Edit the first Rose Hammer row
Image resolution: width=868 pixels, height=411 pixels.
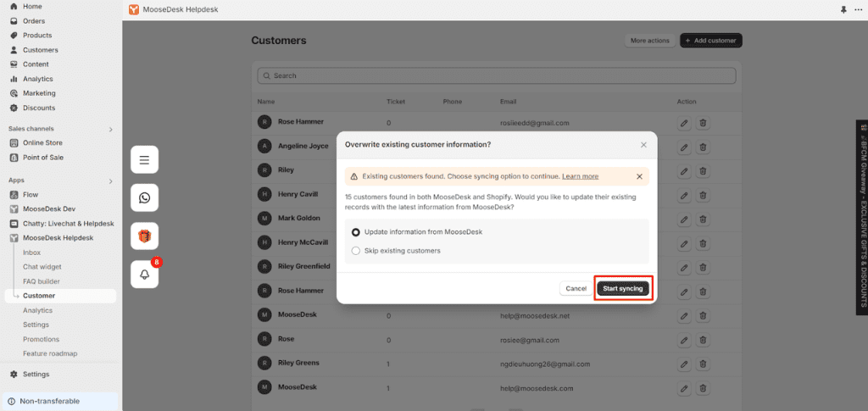684,123
